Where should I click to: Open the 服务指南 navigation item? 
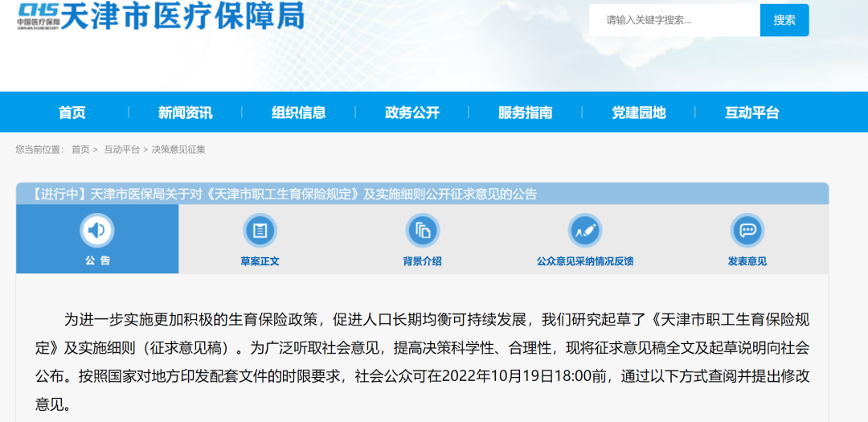click(526, 113)
